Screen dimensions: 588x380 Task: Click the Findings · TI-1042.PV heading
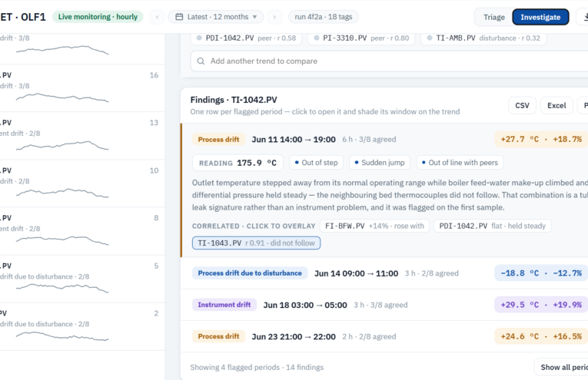click(234, 100)
